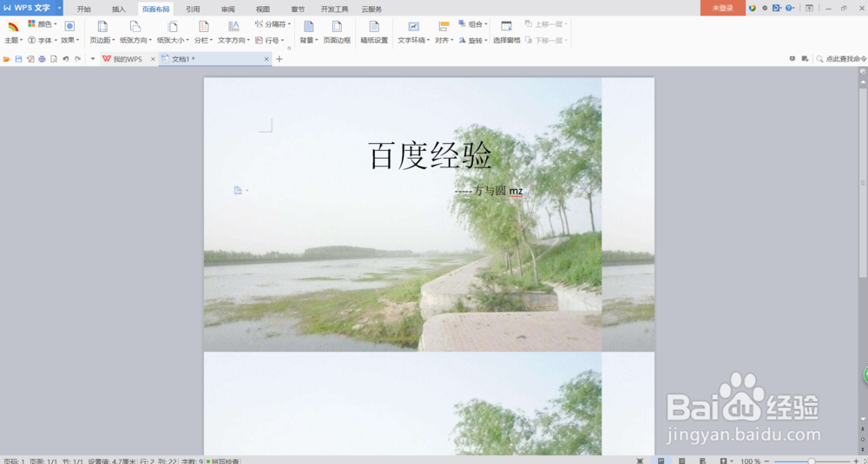Click the 未登录 login button
Screen dimensions: 868x464
pos(722,9)
